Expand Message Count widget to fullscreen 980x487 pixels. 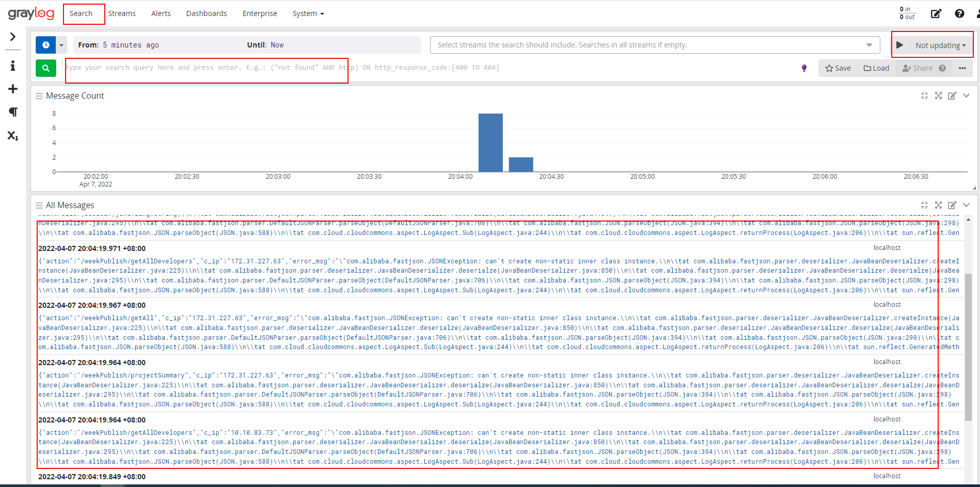pyautogui.click(x=938, y=96)
